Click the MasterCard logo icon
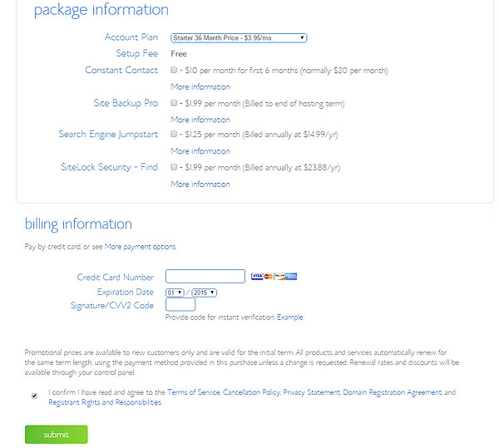This screenshot has height=448, width=499. 268,277
